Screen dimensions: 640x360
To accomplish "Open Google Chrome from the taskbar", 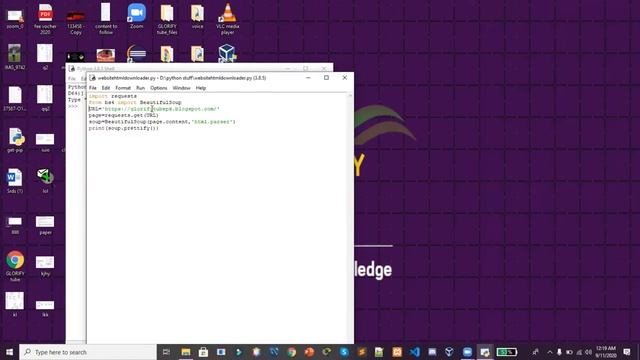I will tap(291, 352).
